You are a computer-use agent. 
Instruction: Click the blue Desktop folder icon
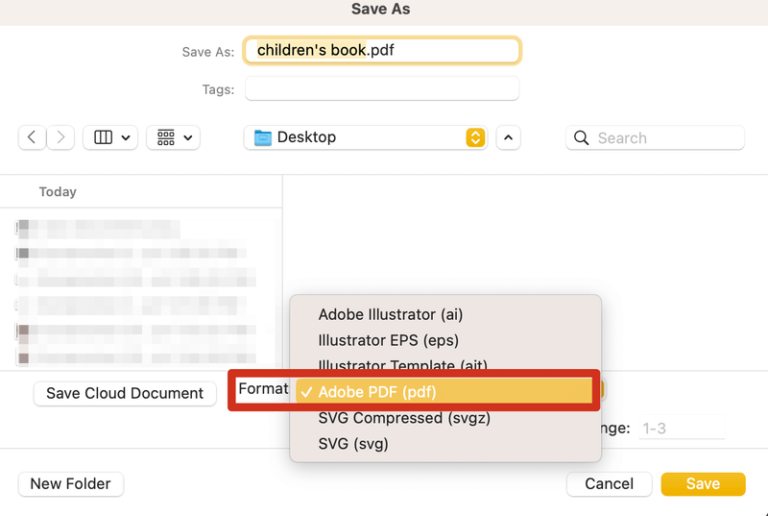click(263, 138)
